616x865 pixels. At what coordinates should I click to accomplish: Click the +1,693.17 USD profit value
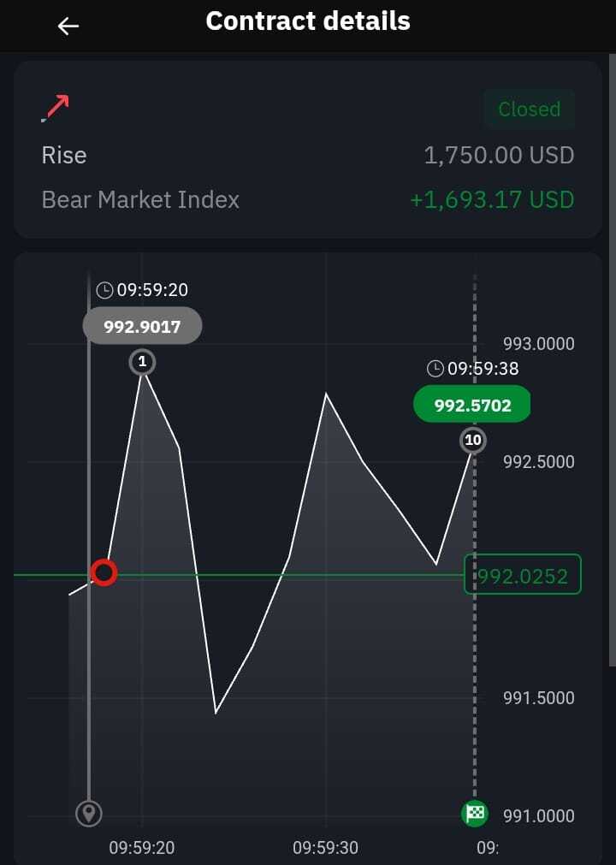[x=491, y=200]
